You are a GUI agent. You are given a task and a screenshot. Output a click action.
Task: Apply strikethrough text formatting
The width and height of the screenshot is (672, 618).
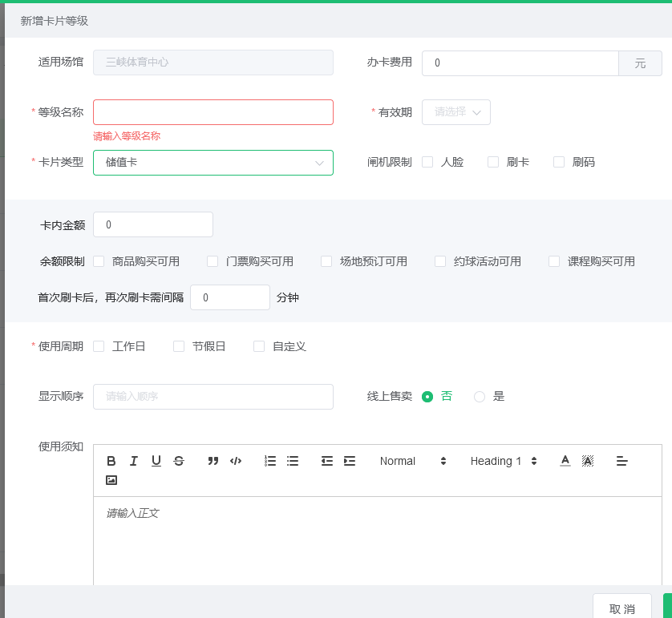[x=179, y=460]
